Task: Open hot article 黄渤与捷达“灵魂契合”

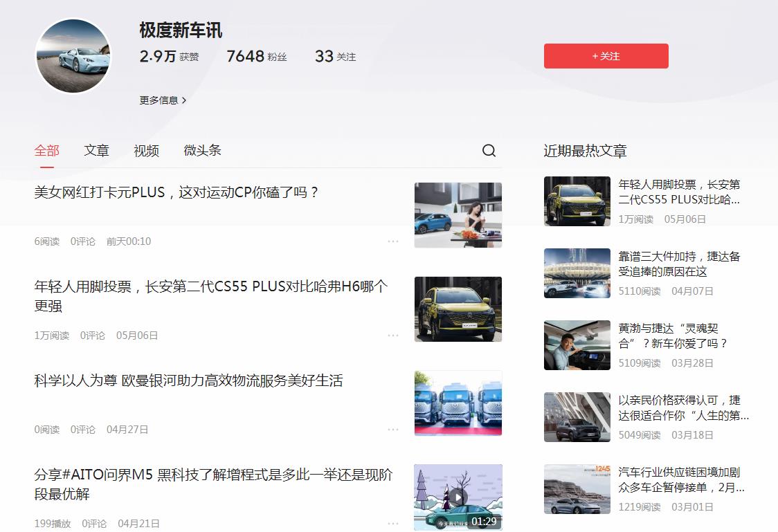Action: point(673,336)
